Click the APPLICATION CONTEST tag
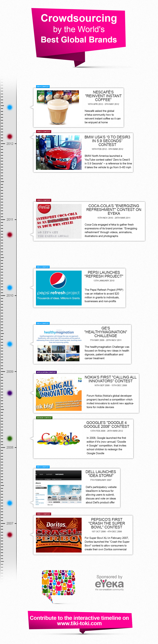Viewport: 158px width, 644px height. 46,372
